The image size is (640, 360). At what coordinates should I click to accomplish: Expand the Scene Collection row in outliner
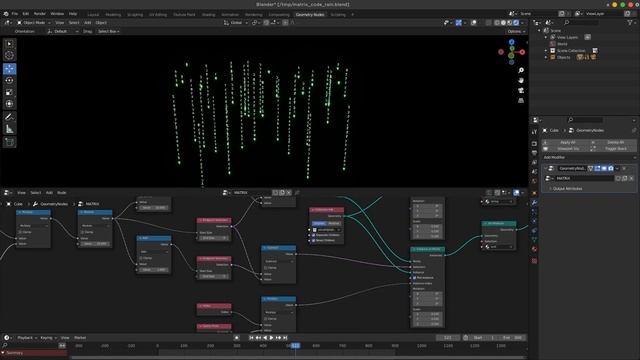pos(546,51)
